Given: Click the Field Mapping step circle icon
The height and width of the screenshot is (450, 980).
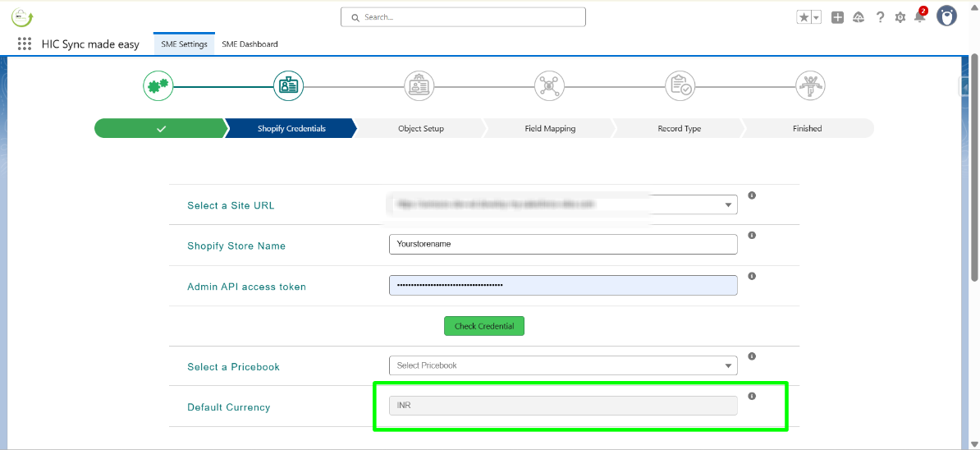Looking at the screenshot, I should tap(549, 85).
